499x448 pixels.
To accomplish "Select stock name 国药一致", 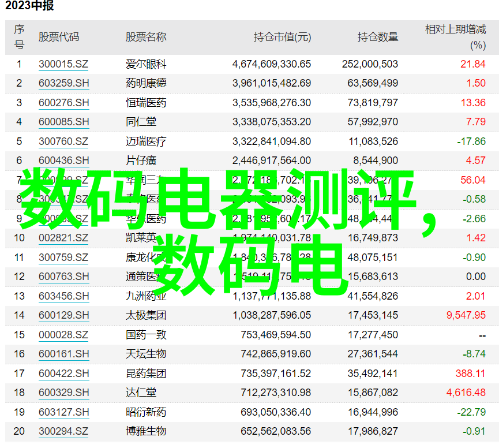I will (x=146, y=335).
